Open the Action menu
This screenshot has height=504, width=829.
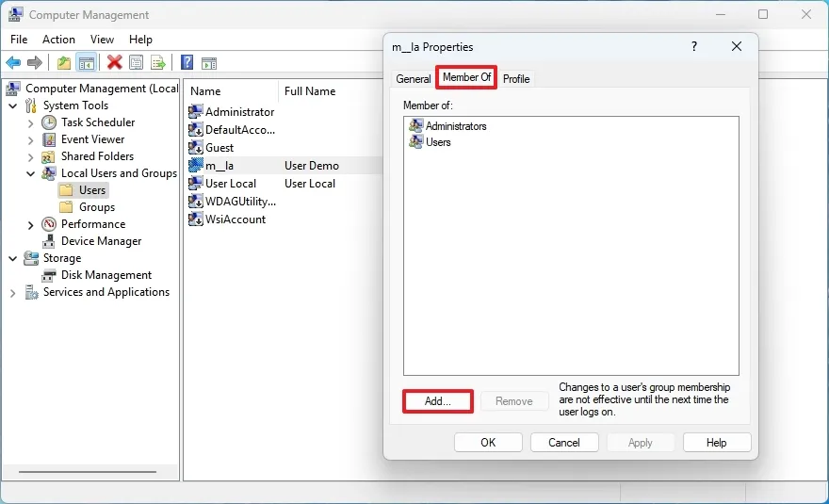[x=58, y=40]
